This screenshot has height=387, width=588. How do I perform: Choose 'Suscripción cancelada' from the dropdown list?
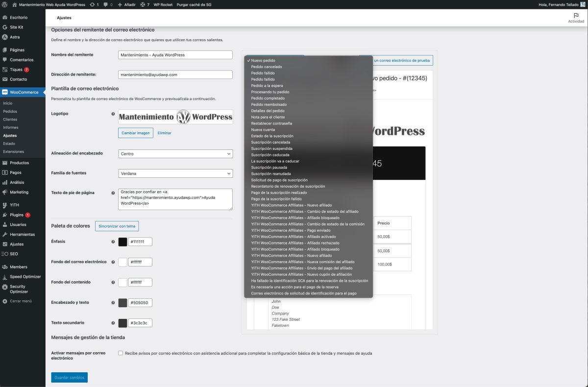coord(271,142)
